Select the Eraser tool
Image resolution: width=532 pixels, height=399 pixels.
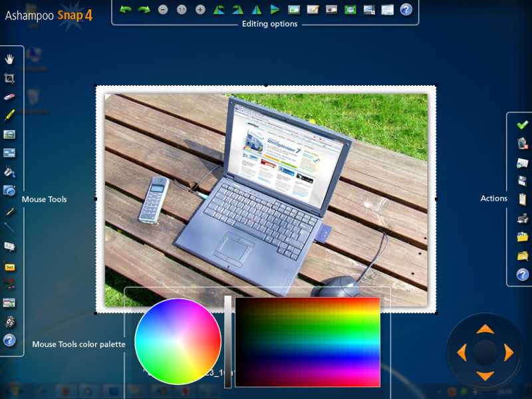tap(9, 96)
